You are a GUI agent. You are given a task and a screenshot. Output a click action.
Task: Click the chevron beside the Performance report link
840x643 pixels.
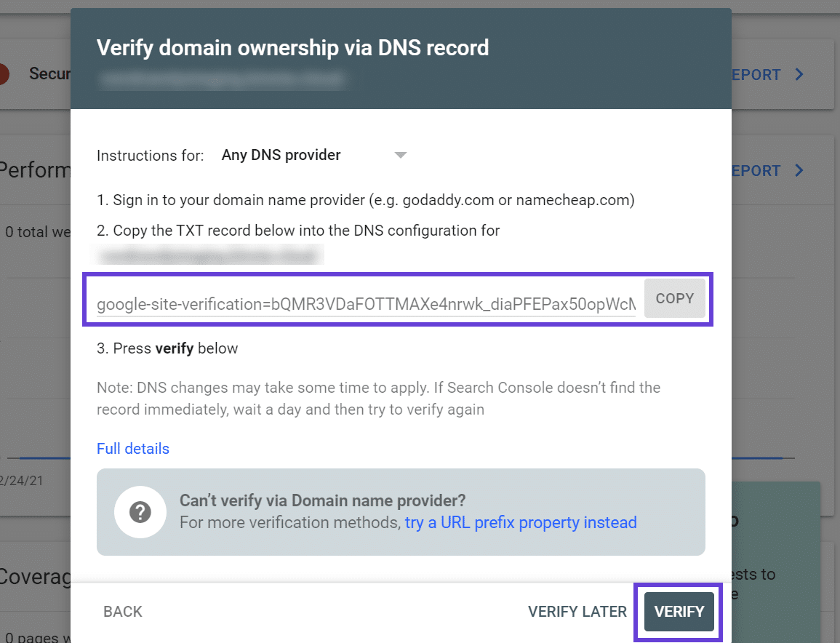(x=798, y=170)
